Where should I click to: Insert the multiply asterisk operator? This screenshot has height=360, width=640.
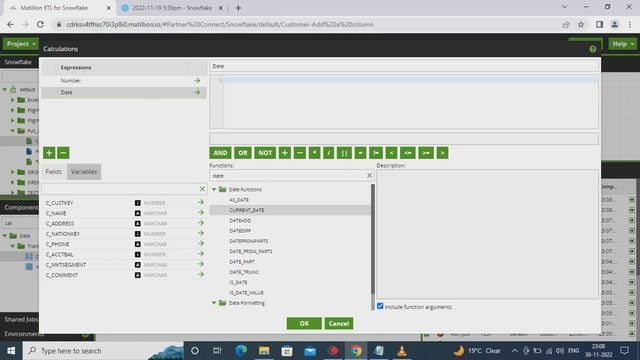point(314,153)
